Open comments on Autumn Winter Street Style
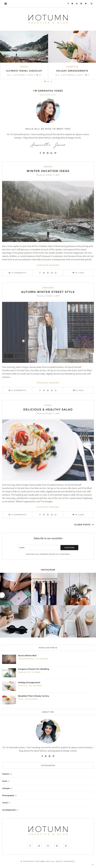Image resolution: width=96 pixels, height=868 pixels. pos(17,390)
